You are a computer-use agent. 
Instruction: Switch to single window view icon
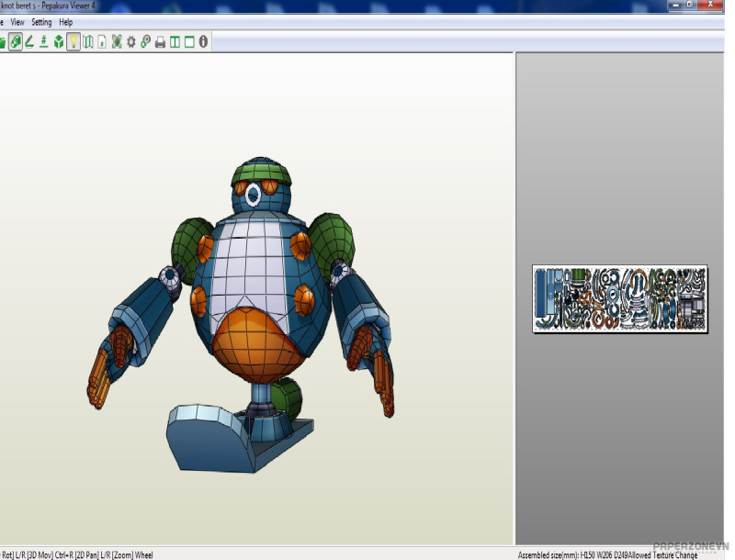tap(188, 42)
